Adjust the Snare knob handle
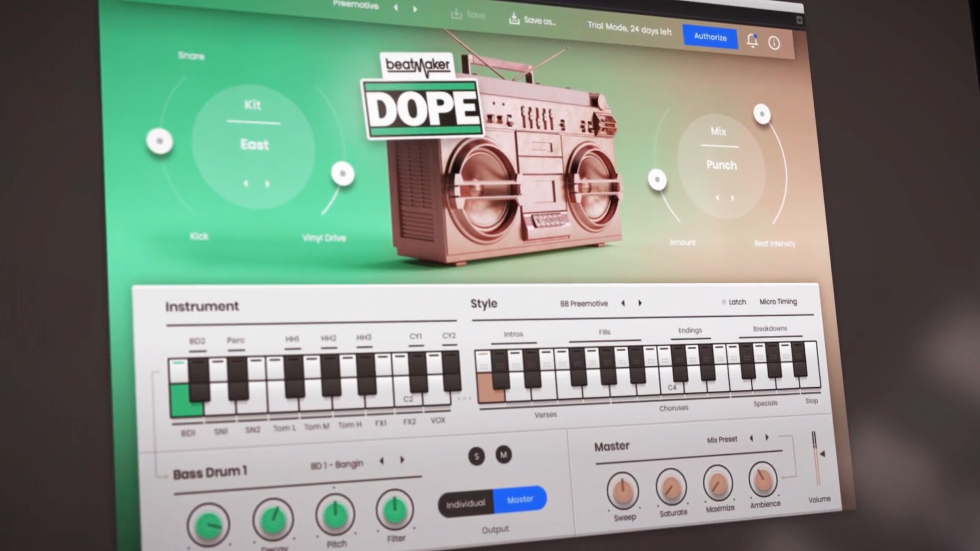Screen dimensions: 980x551 click(160, 141)
